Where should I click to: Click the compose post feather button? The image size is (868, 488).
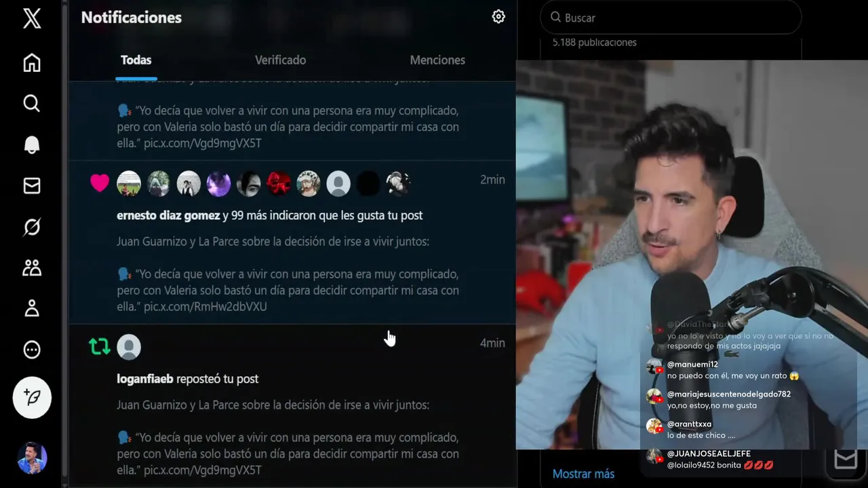(x=32, y=397)
